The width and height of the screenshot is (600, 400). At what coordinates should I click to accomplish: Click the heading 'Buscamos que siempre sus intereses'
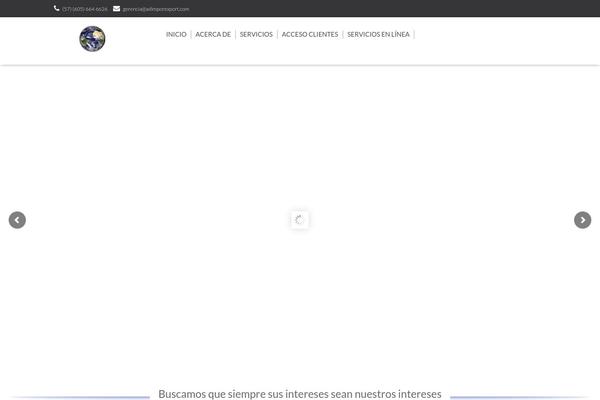point(300,394)
